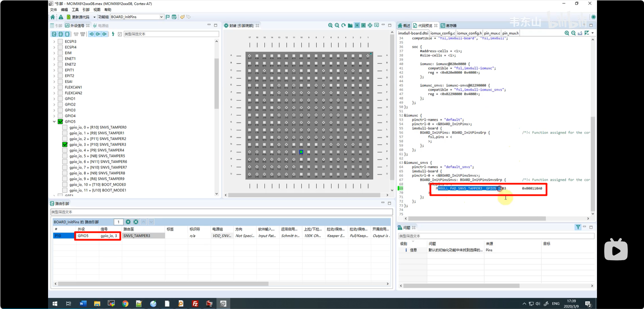Viewport: 644px width, 309px height.
Task: Zoom out the code preview
Action: [573, 33]
